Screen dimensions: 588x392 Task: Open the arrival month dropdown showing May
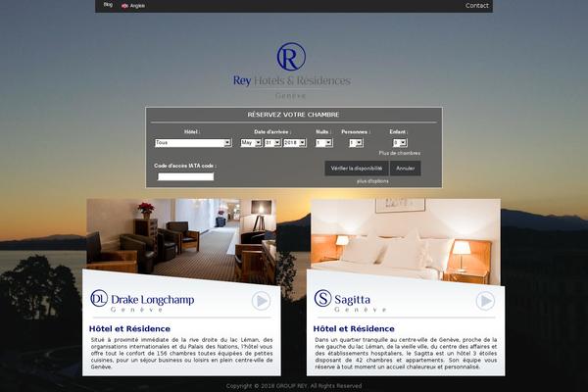pos(251,143)
